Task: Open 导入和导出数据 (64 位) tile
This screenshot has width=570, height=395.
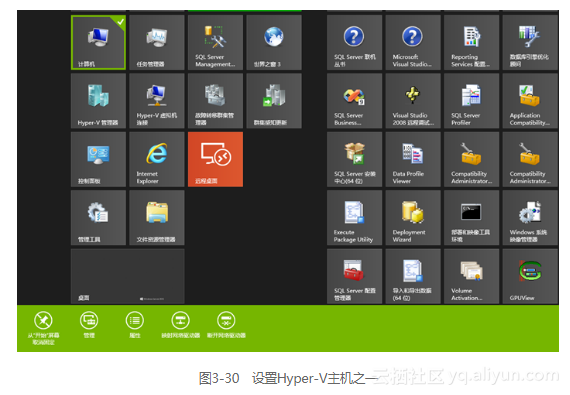Action: tap(413, 277)
